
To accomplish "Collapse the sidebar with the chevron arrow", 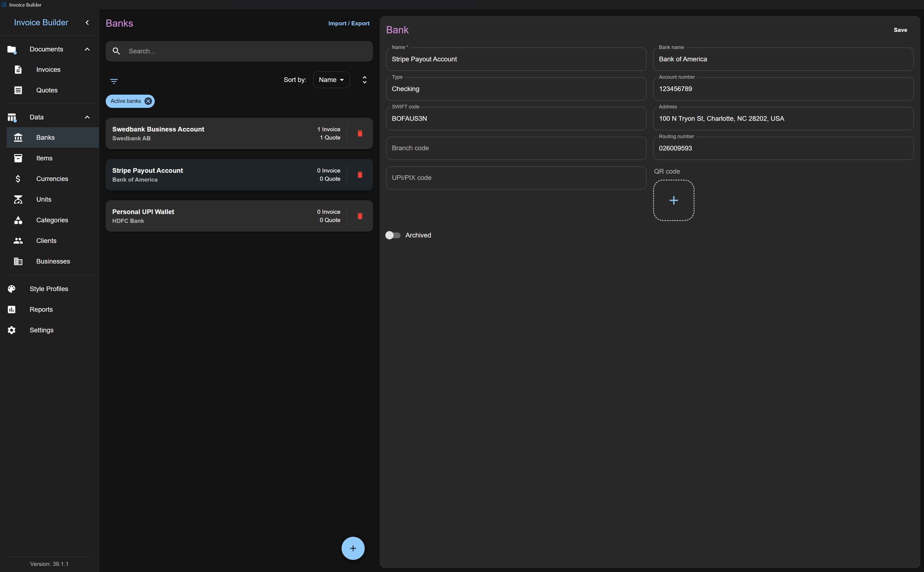I will 87,23.
